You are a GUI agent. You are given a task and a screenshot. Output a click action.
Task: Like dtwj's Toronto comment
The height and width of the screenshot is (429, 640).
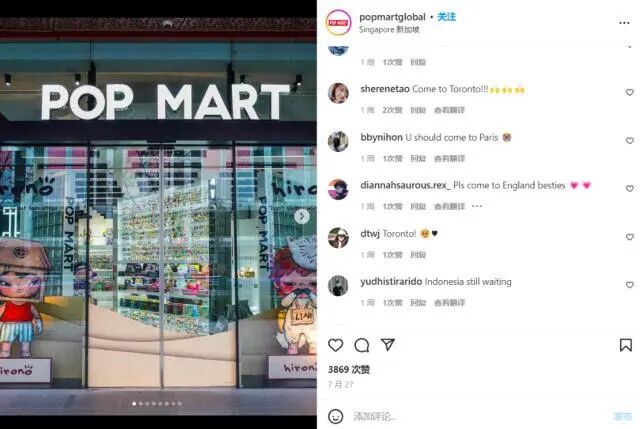(x=630, y=237)
